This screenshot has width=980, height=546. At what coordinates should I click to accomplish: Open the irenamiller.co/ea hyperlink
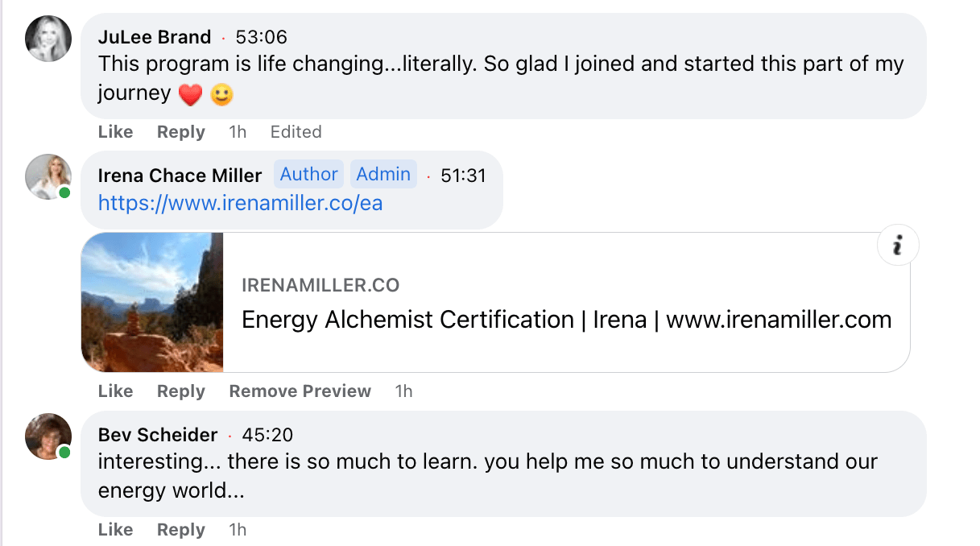click(240, 203)
